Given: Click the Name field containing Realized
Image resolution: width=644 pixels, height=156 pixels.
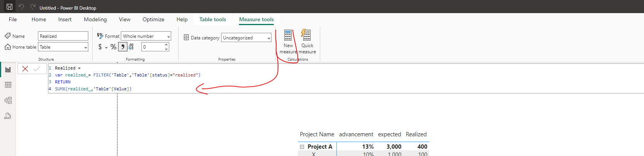Looking at the screenshot, I should pos(63,36).
